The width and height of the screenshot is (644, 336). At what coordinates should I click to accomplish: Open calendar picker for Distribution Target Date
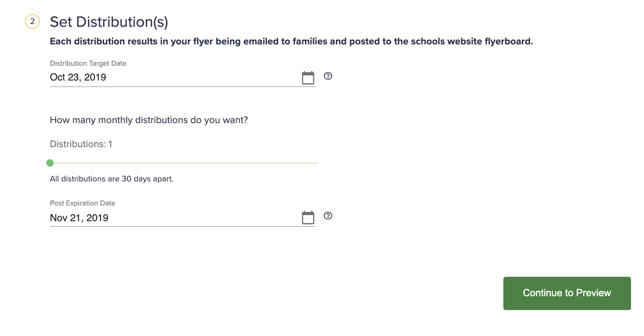308,77
